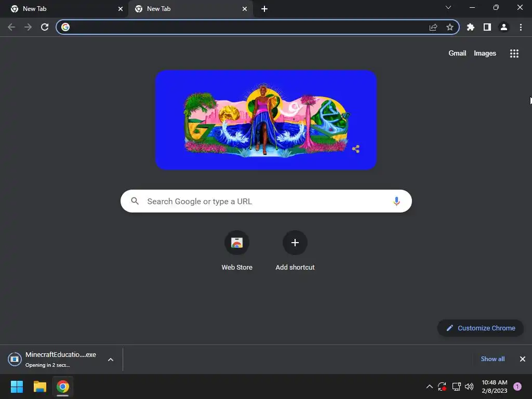Click the Chrome taskbar icon

(63, 387)
